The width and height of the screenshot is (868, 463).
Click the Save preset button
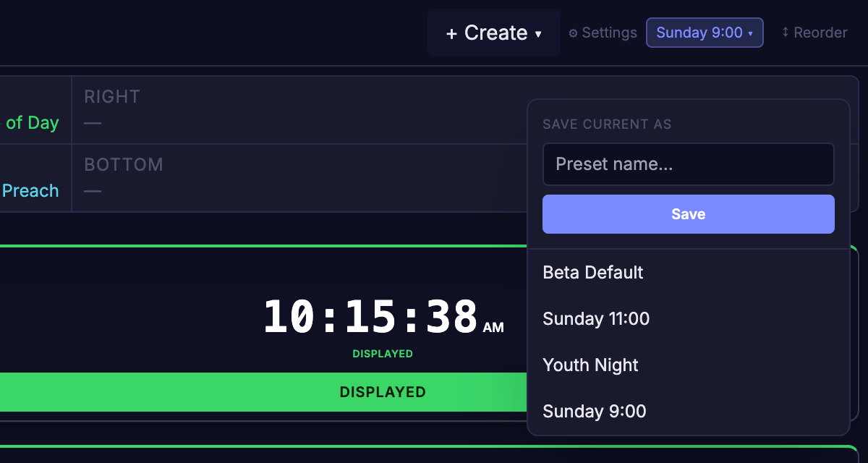point(689,214)
